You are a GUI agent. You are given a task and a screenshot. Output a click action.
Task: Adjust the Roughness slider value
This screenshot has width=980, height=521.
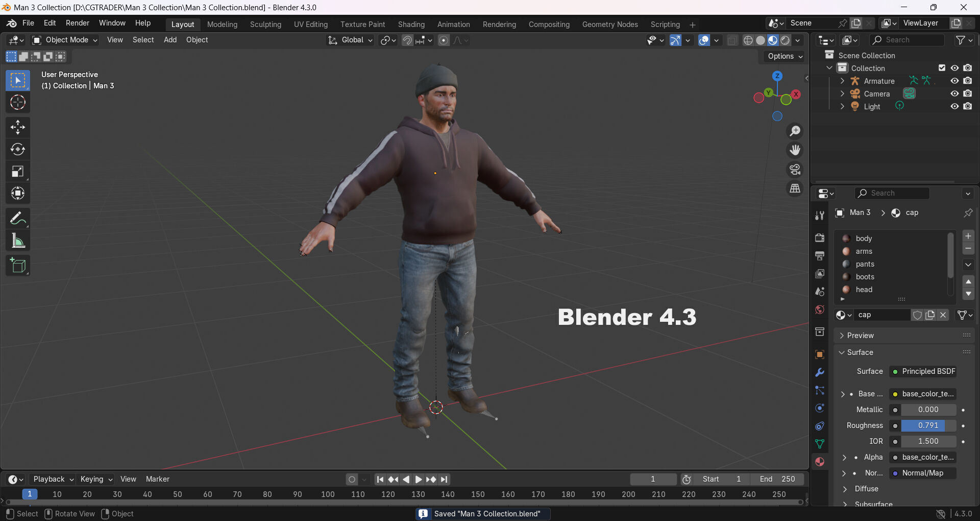[x=928, y=425]
